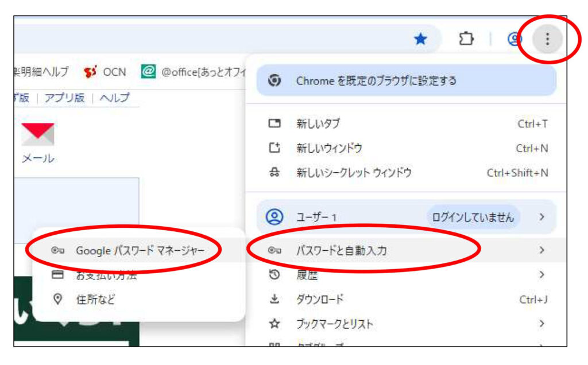
Task: Click the ログインしていません status chip
Action: click(473, 218)
